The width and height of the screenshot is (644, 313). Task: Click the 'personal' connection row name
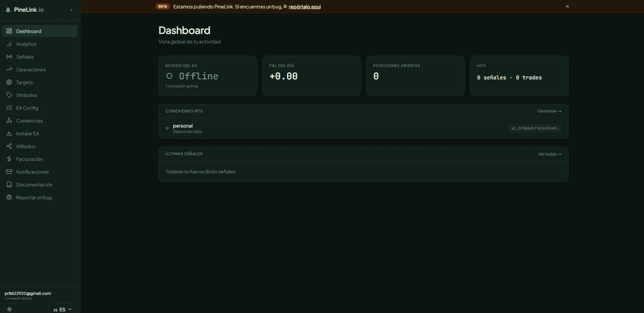coord(183,126)
